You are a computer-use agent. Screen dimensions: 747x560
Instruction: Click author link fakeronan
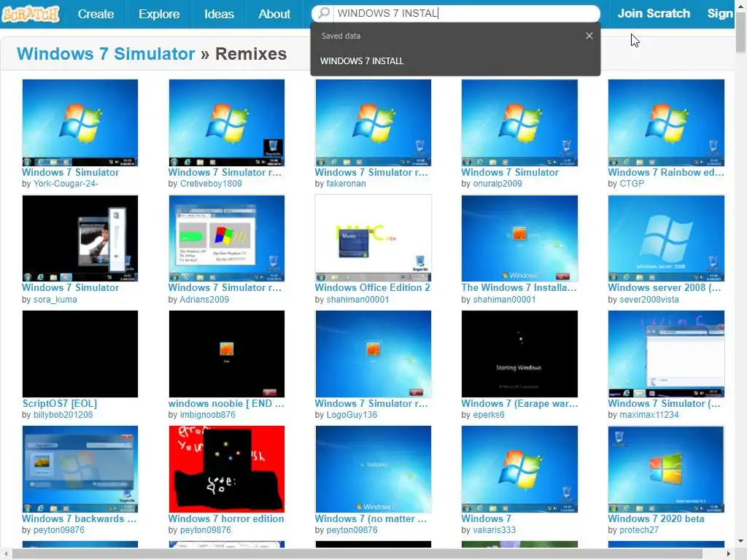(x=347, y=184)
